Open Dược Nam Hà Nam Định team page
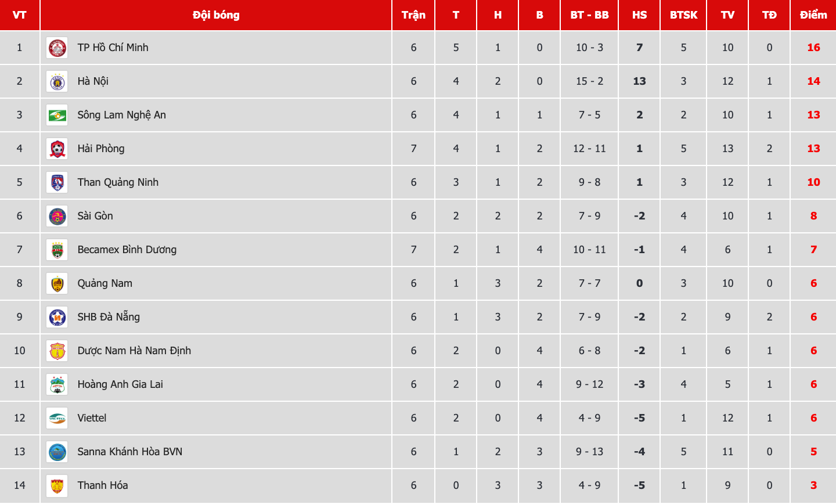 click(x=134, y=351)
